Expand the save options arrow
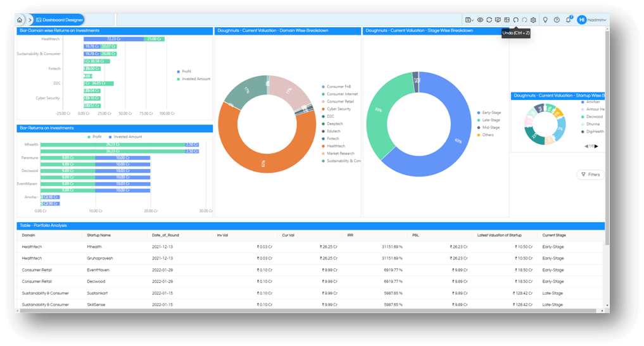644x346 pixels. 472,20
